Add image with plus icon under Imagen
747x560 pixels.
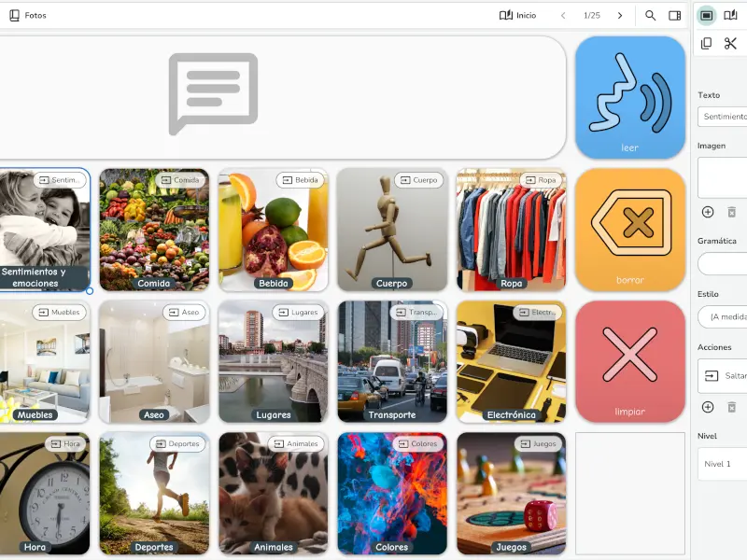coord(708,212)
